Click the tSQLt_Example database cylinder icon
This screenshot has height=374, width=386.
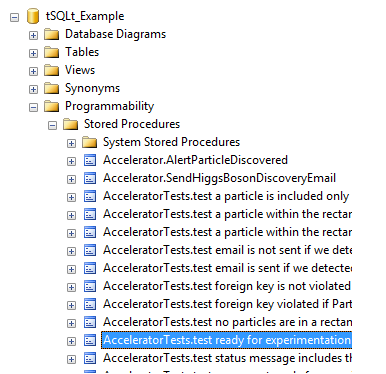(33, 16)
